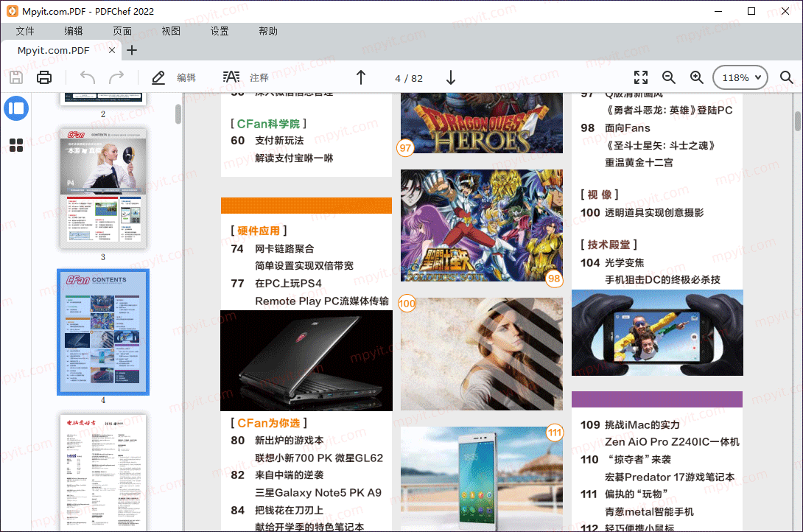The image size is (803, 532).
Task: Select the page 3 thumbnail
Action: point(103,189)
